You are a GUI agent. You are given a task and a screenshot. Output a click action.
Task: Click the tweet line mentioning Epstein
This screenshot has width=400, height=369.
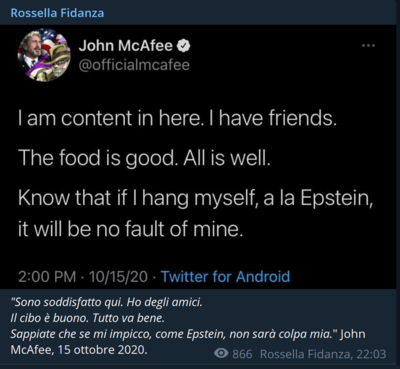(195, 198)
